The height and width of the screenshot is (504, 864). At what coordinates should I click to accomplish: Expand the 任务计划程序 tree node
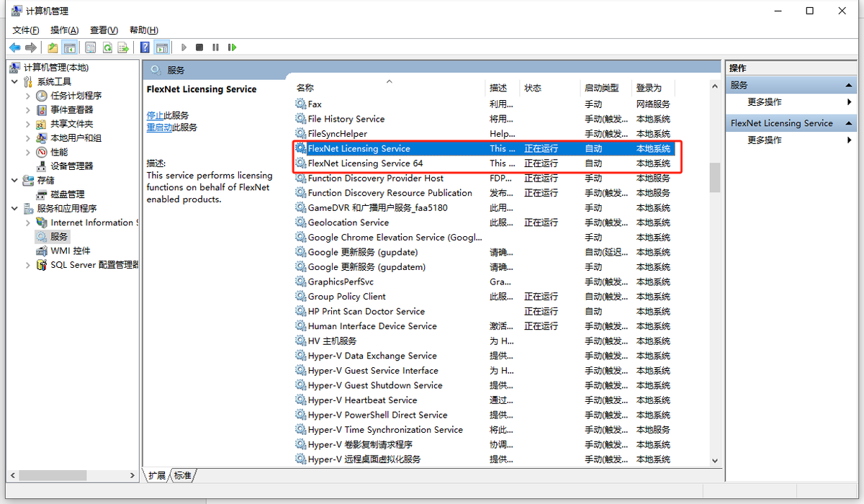[28, 96]
